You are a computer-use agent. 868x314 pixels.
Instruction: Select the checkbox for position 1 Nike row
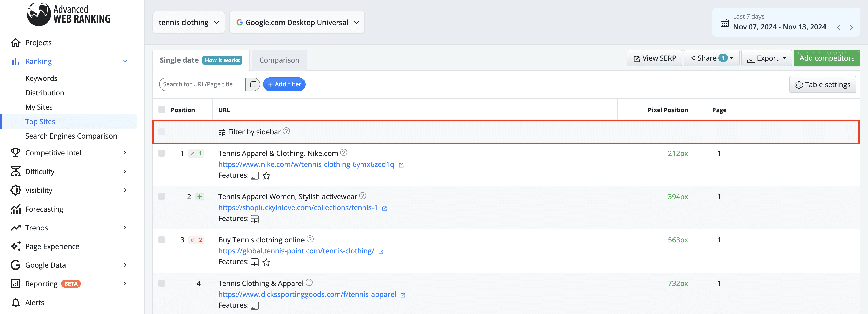162,153
